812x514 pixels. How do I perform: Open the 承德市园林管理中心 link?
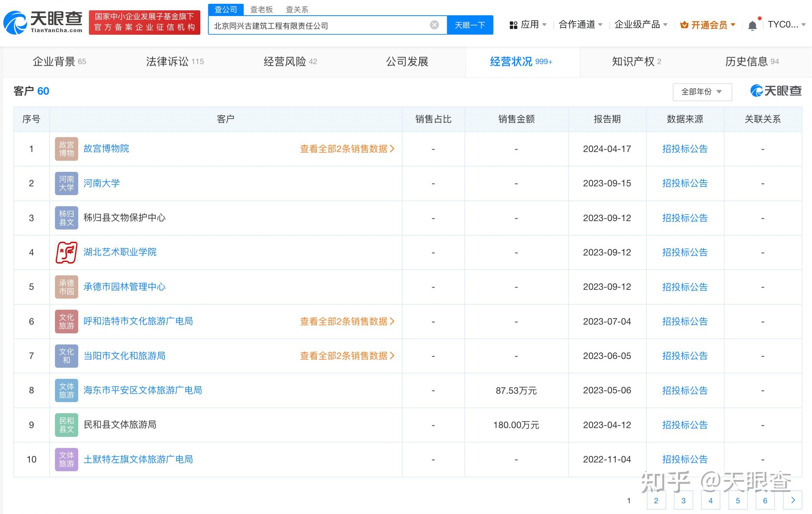point(124,287)
